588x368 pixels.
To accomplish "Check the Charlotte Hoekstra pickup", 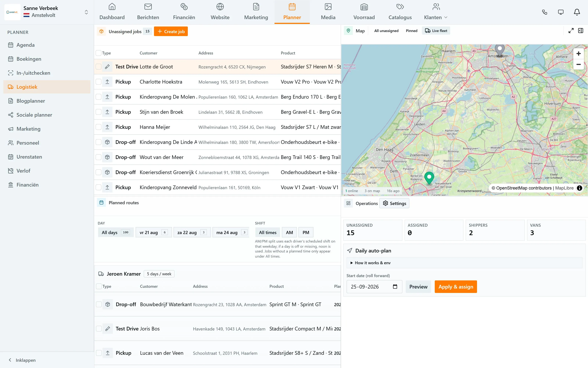I will [98, 82].
